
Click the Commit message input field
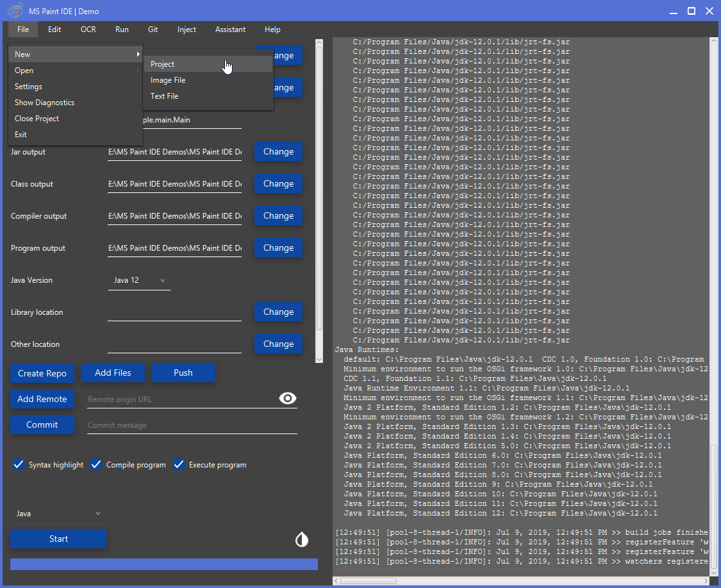tap(192, 425)
